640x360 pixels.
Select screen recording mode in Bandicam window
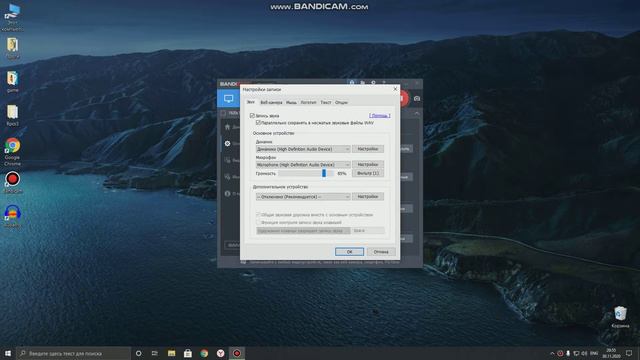click(229, 98)
